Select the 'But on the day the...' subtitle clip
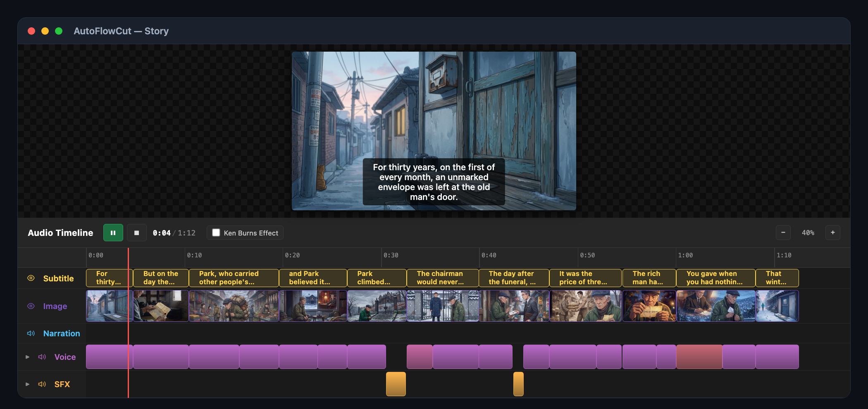The height and width of the screenshot is (409, 868). (161, 278)
